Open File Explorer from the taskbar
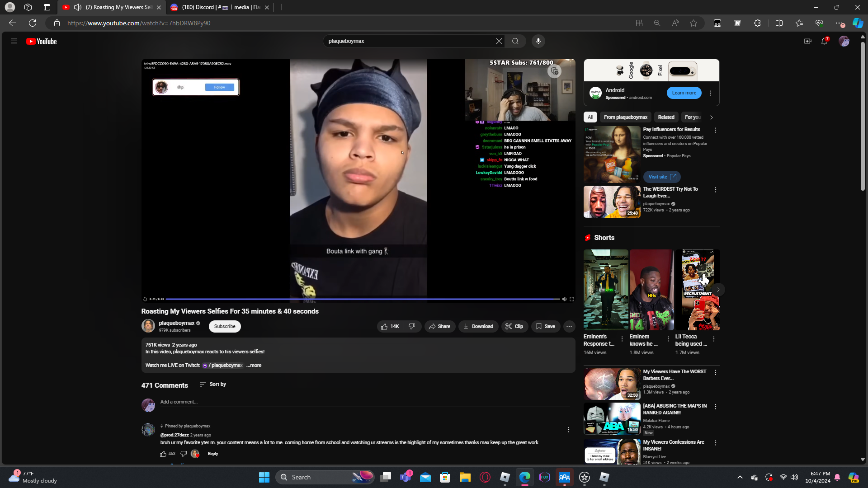Image resolution: width=868 pixels, height=488 pixels. pos(465,477)
